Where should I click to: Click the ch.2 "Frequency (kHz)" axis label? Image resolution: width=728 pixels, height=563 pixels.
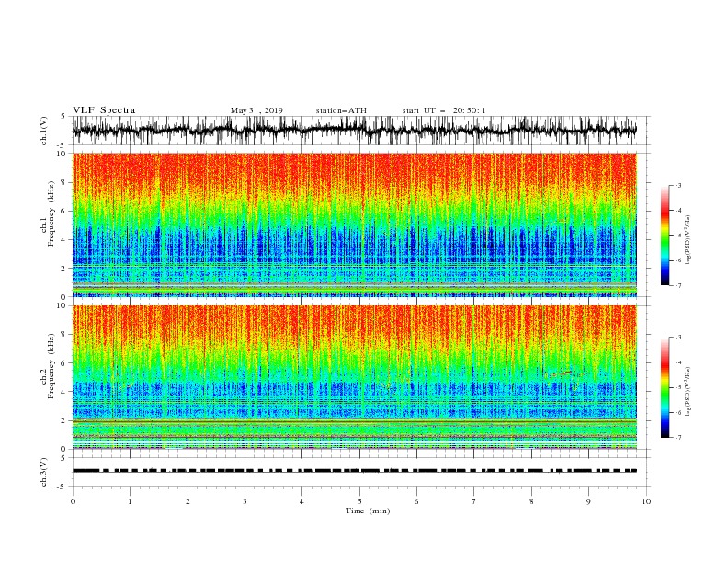click(52, 365)
